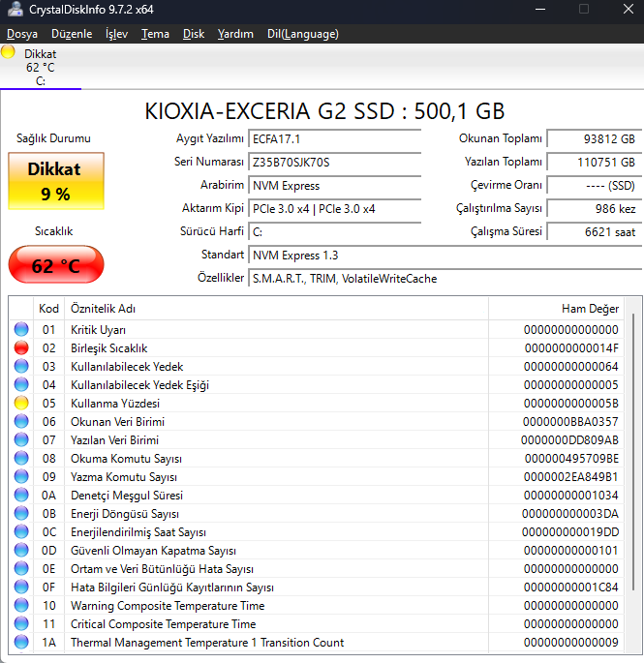The width and height of the screenshot is (644, 663).
Task: Click code cell 0A in the attribute list
Action: tap(48, 496)
